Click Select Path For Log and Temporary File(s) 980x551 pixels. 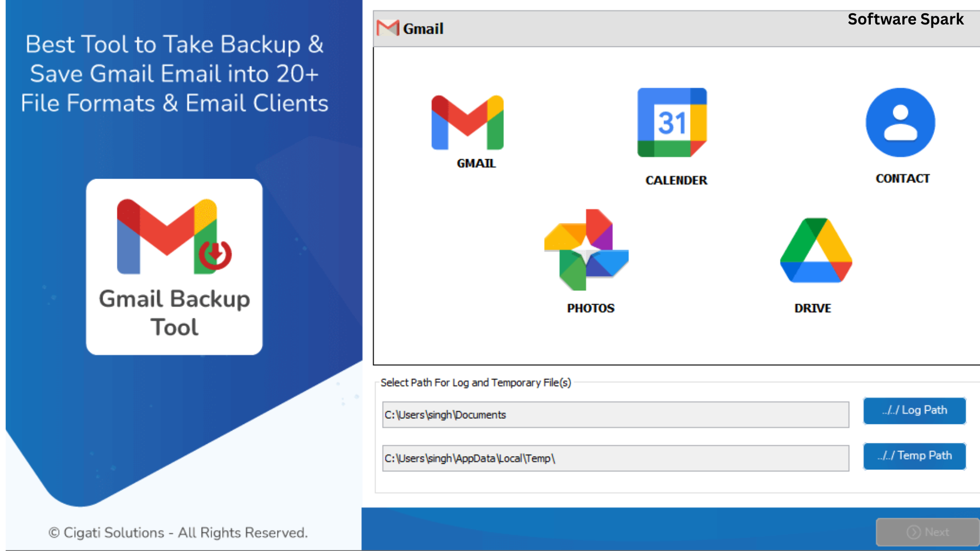click(x=476, y=383)
